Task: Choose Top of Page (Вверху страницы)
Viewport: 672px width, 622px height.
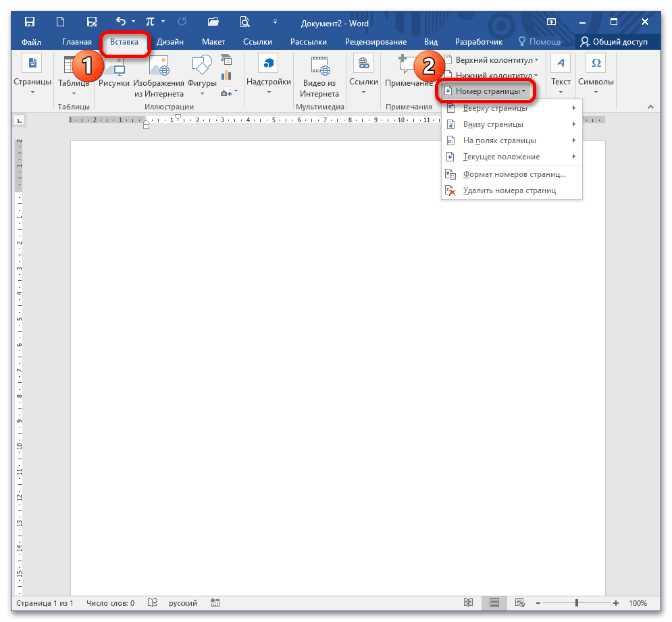Action: pyautogui.click(x=512, y=108)
